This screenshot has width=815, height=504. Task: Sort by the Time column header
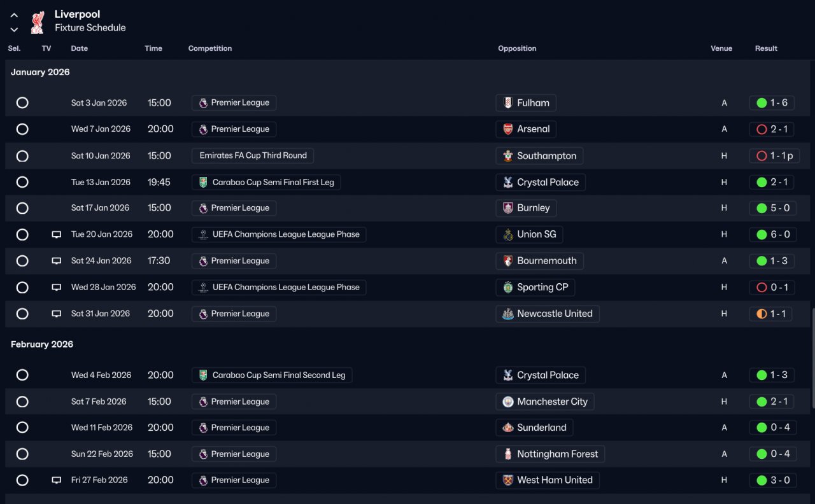coord(153,48)
